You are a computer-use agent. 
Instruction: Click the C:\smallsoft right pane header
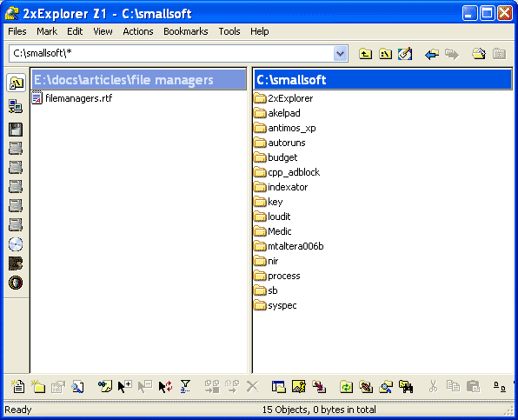click(x=382, y=80)
